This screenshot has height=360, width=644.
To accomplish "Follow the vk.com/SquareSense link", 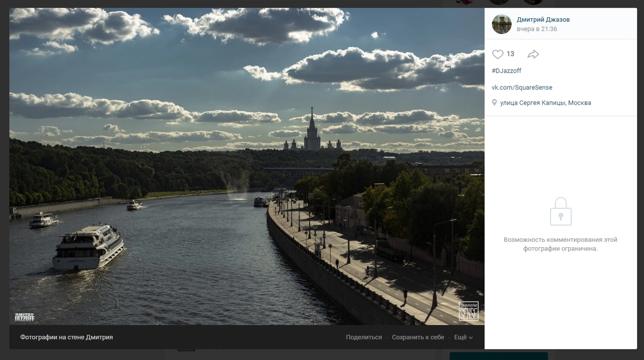I will [x=522, y=88].
